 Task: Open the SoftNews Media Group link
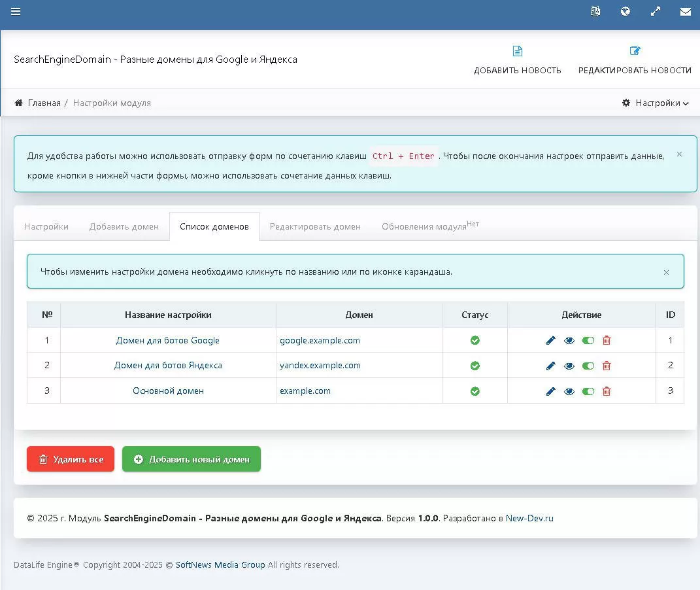point(220,564)
